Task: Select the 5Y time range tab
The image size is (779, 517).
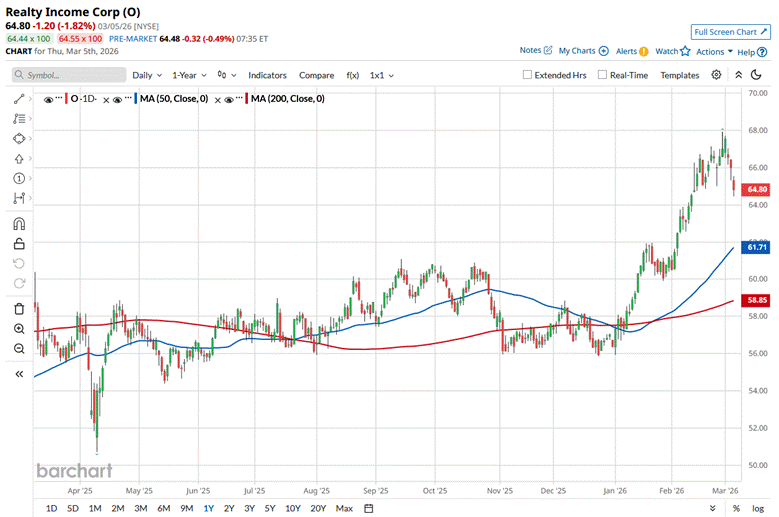Action: point(269,508)
